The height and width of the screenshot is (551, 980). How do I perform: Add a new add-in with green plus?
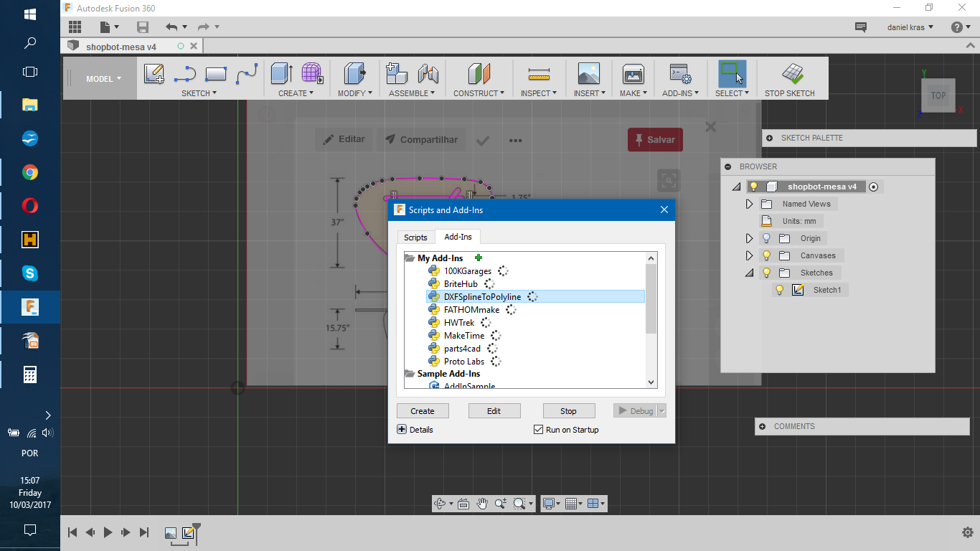click(x=479, y=258)
